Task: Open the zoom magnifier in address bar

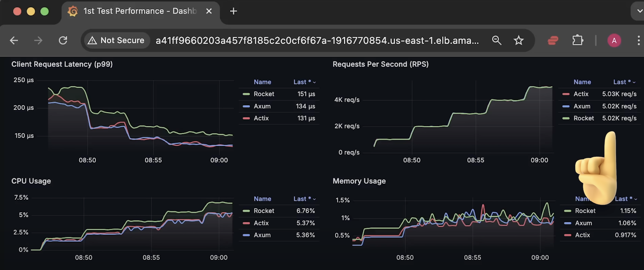Action: click(x=496, y=40)
